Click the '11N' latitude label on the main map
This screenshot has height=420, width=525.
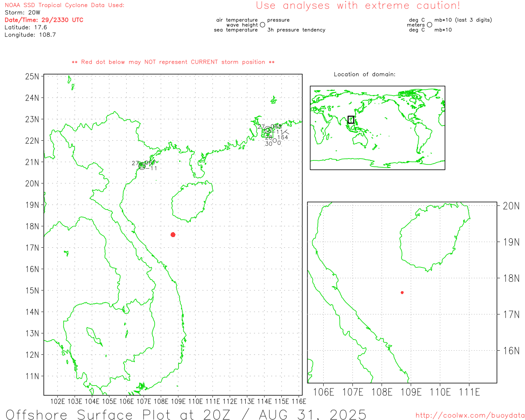[32, 376]
